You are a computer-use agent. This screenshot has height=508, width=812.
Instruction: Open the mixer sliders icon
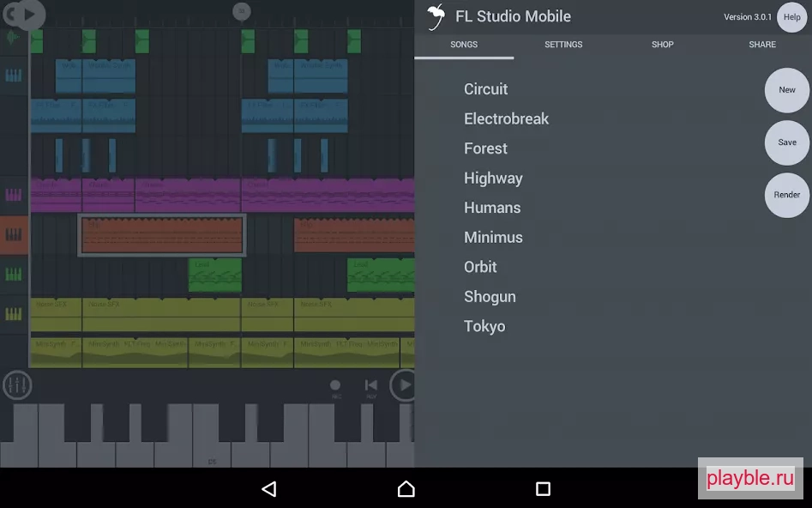point(17,385)
